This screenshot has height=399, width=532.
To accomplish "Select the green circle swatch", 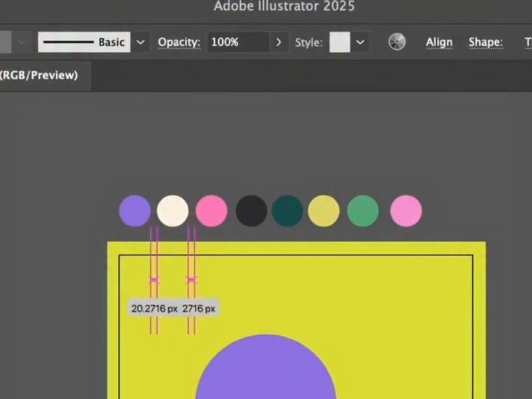I will coord(363,211).
